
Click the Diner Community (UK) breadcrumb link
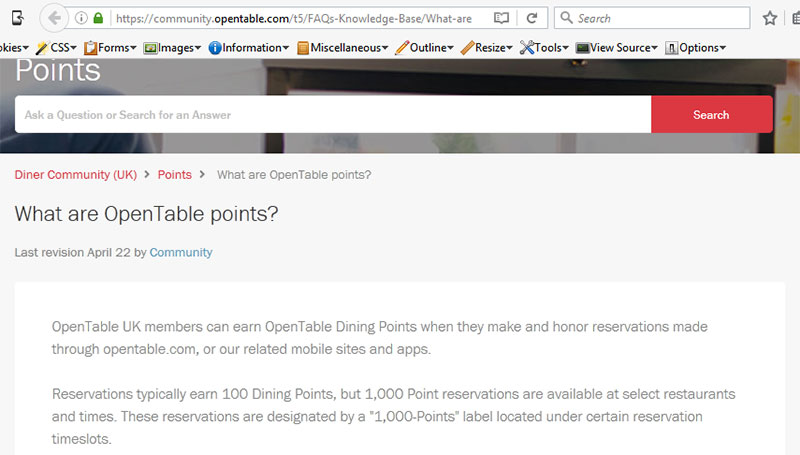click(x=76, y=175)
